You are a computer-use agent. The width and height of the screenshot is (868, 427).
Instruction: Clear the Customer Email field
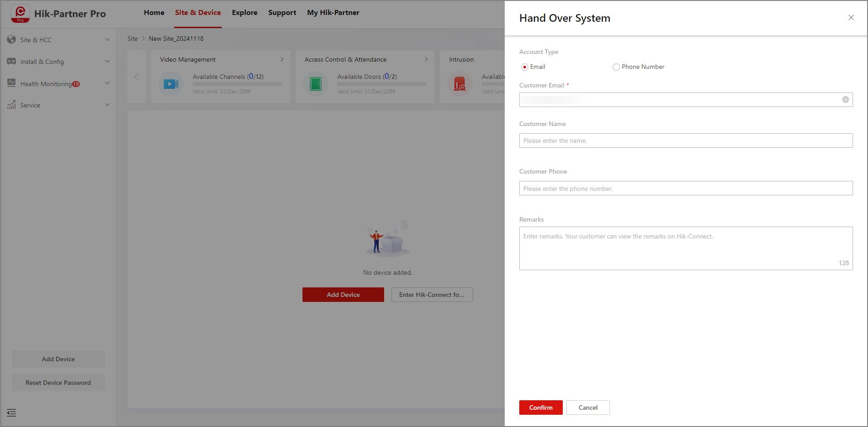pos(845,100)
